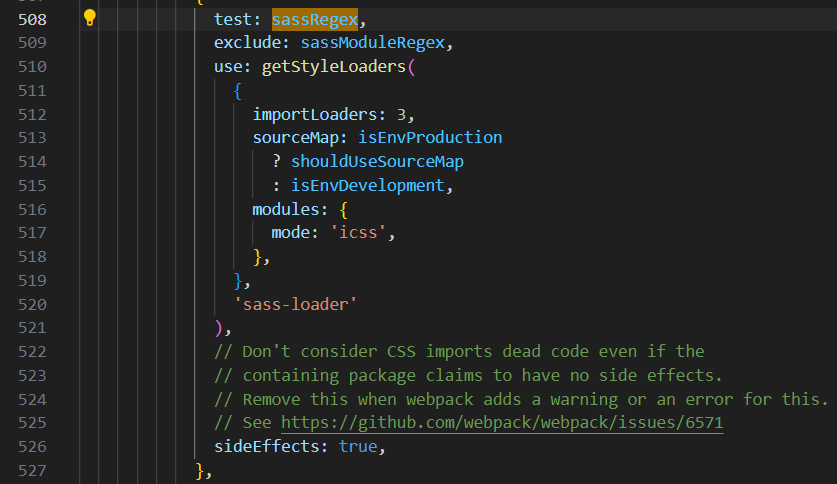This screenshot has width=837, height=484.
Task: Click the yellow lightbulb code action icon
Action: coord(89,18)
